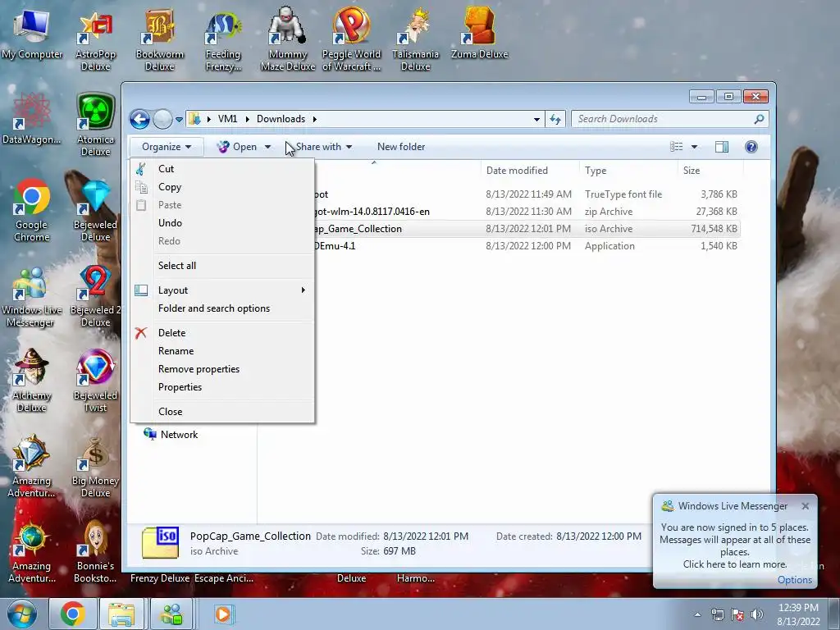840x630 pixels.
Task: Click the Explorer Back navigation button
Action: 139,119
